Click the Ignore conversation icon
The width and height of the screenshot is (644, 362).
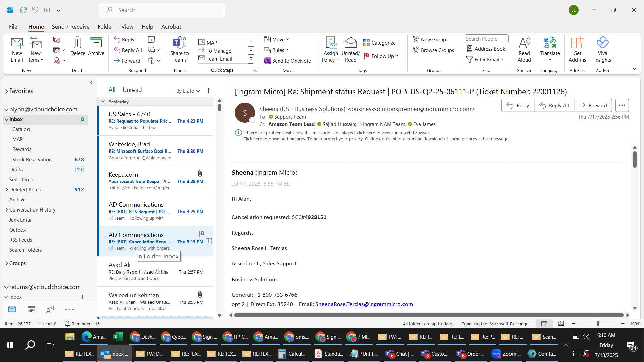pos(57,40)
